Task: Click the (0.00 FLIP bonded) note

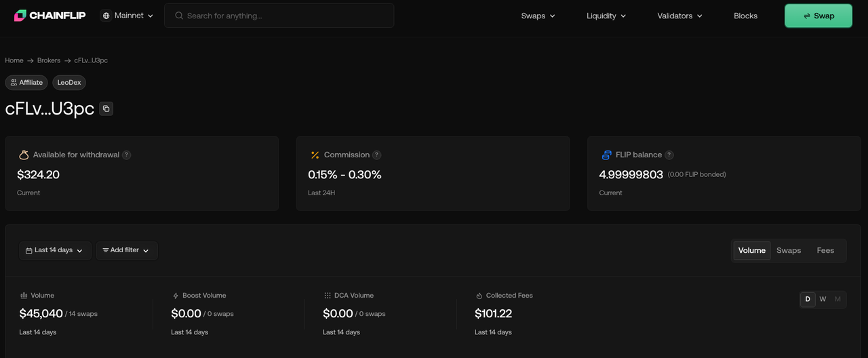Action: coord(696,175)
